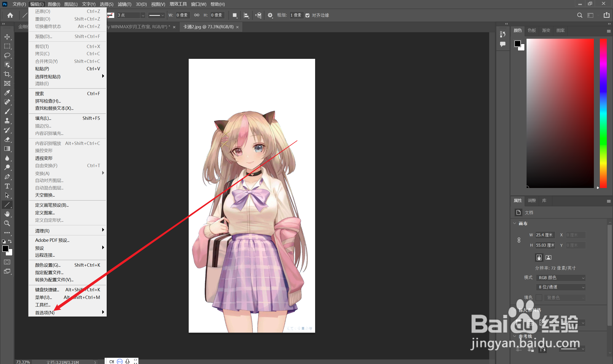Image resolution: width=613 pixels, height=364 pixels.
Task: Select the Zoom tool
Action: [x=7, y=223]
